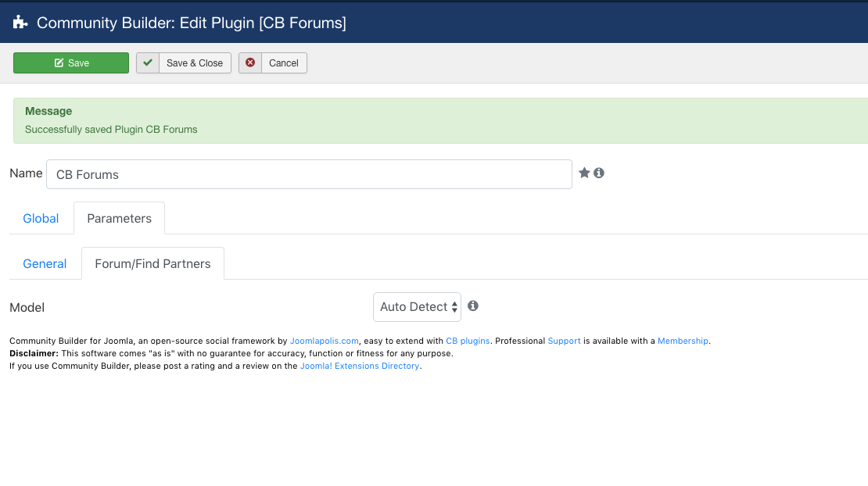Click the info icon next to Model dropdown
This screenshot has width=868, height=486.
point(473,306)
